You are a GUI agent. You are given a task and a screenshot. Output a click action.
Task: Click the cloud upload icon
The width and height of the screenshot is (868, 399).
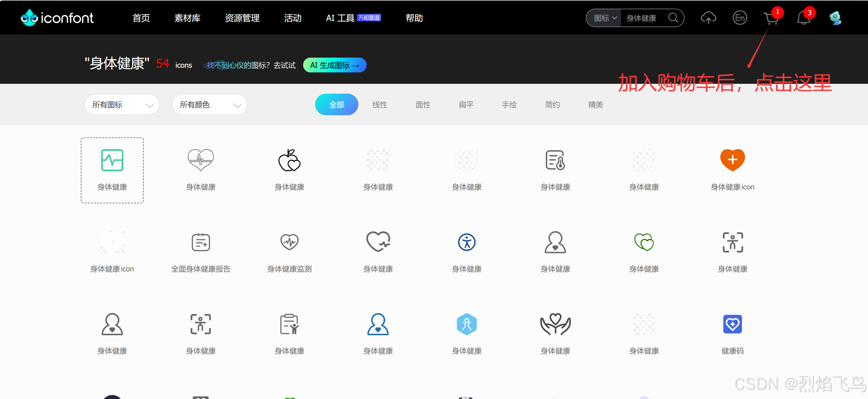[708, 18]
